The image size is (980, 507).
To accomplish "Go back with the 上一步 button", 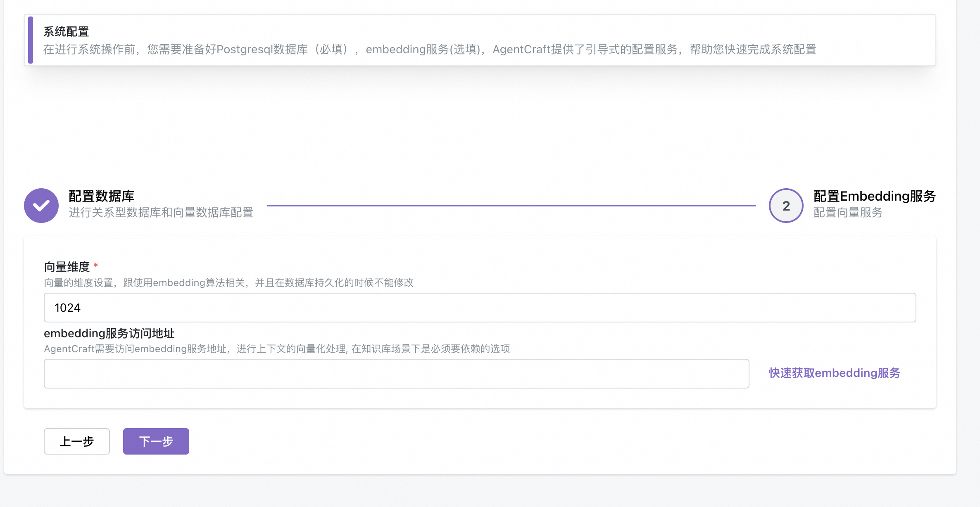I will coord(77,441).
